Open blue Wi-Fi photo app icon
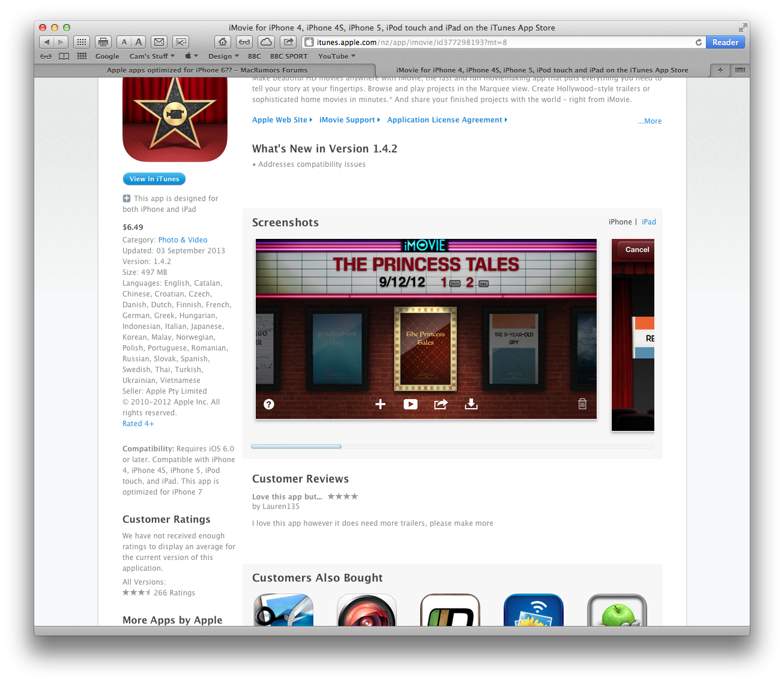 [534, 610]
